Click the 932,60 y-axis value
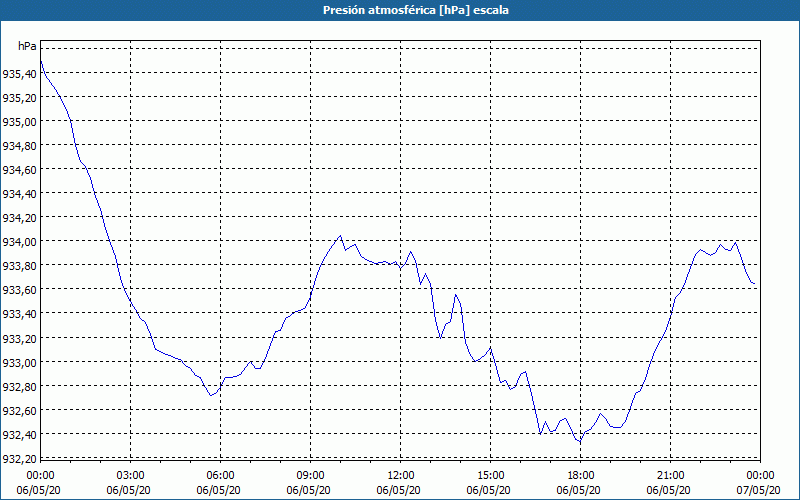 (x=19, y=411)
